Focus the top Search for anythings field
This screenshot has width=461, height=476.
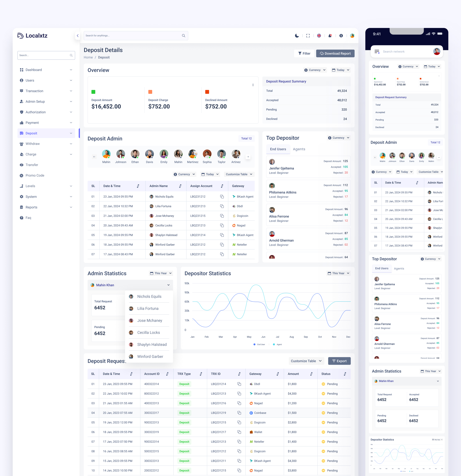coord(136,36)
